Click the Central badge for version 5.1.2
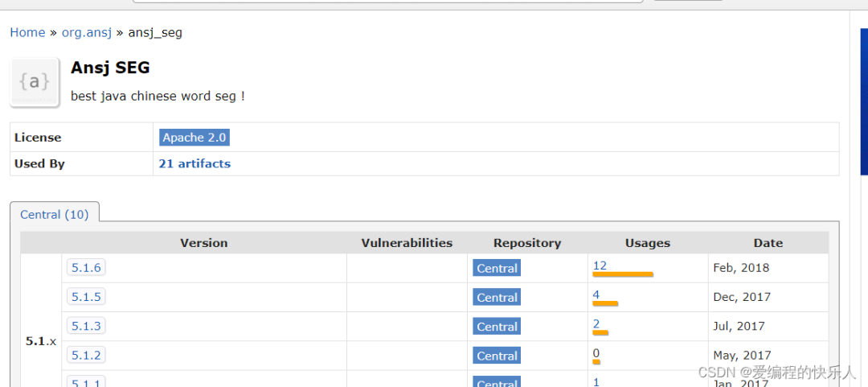Image resolution: width=868 pixels, height=387 pixels. click(x=497, y=356)
